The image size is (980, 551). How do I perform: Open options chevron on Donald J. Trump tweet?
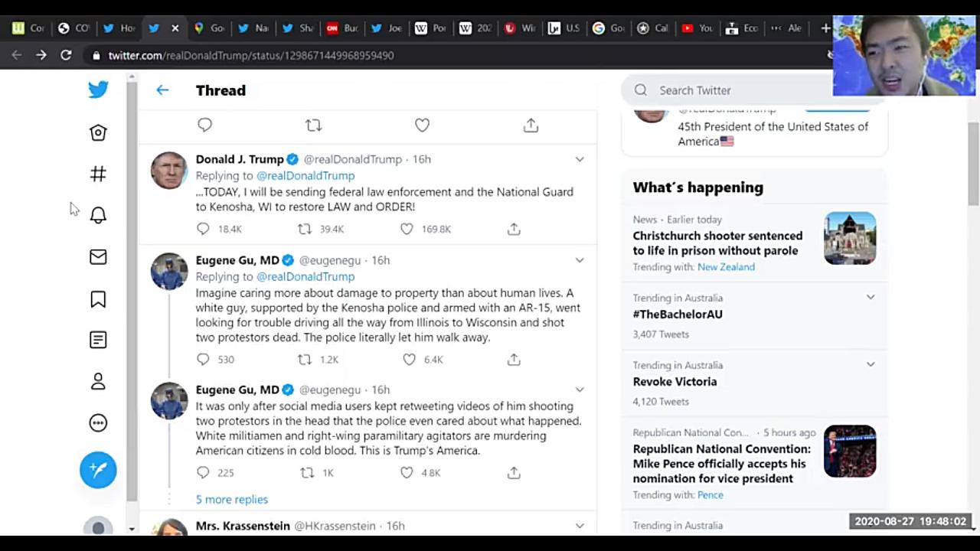[580, 159]
